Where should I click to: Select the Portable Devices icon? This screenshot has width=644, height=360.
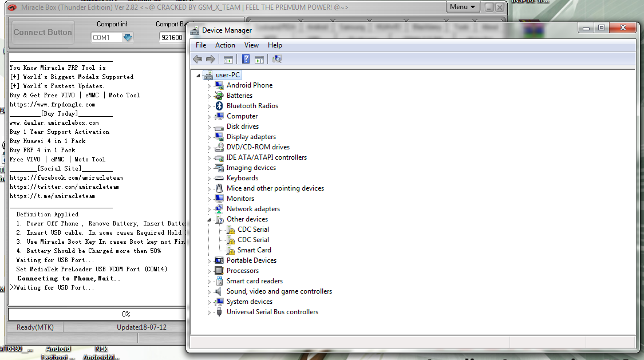(x=219, y=260)
